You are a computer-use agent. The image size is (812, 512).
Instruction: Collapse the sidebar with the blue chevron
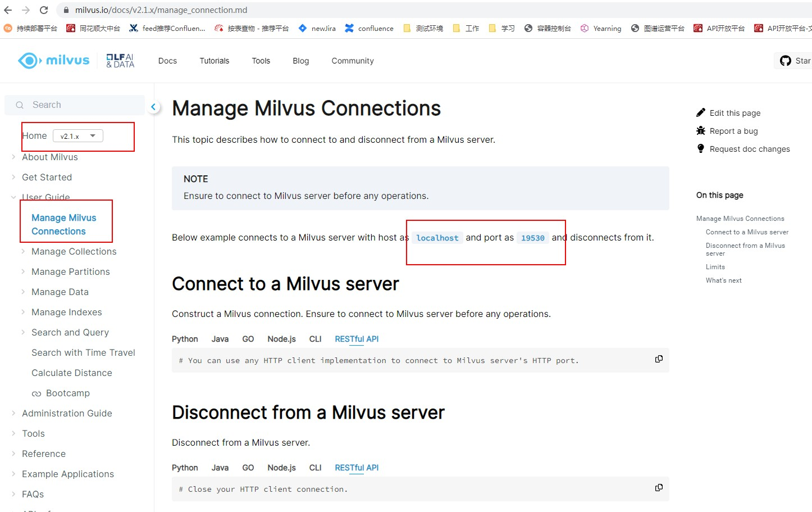[x=153, y=106]
